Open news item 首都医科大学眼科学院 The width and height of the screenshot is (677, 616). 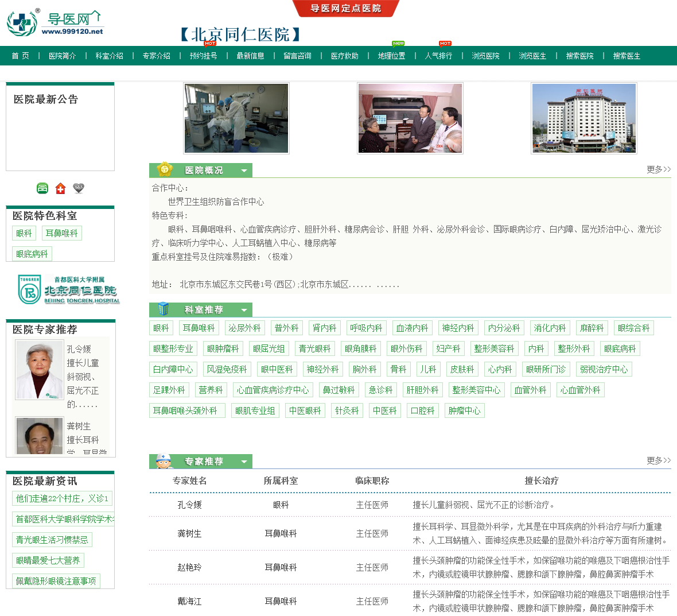coord(64,519)
